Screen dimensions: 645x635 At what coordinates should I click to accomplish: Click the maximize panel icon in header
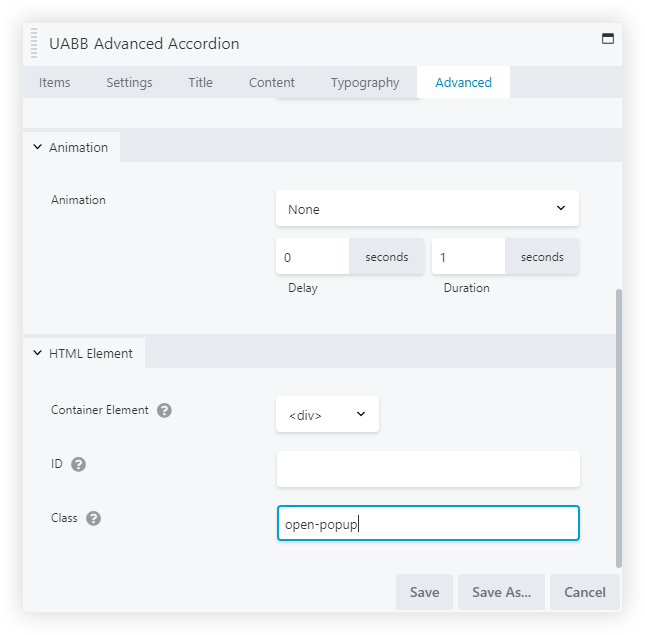click(606, 39)
